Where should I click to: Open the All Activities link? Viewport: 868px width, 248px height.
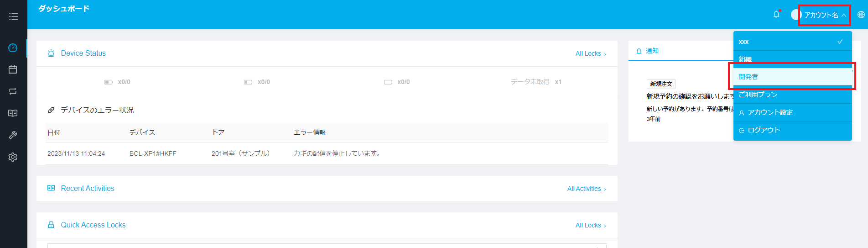tap(586, 189)
